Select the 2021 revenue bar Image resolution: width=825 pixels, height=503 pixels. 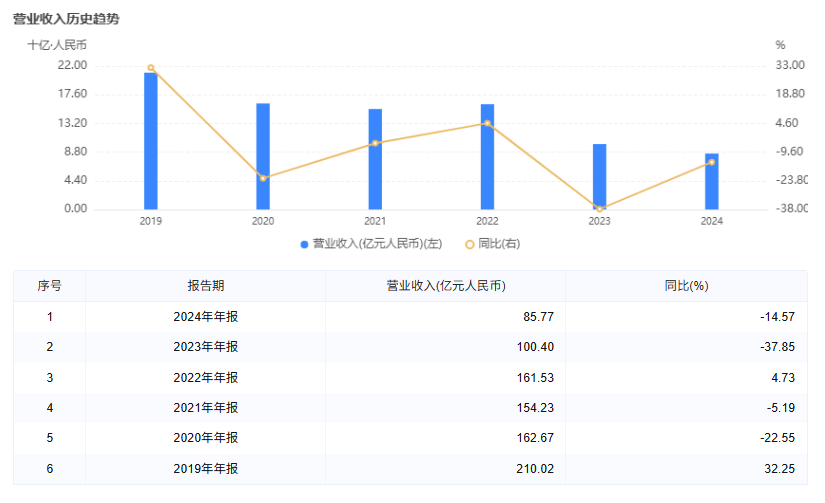[x=375, y=159]
